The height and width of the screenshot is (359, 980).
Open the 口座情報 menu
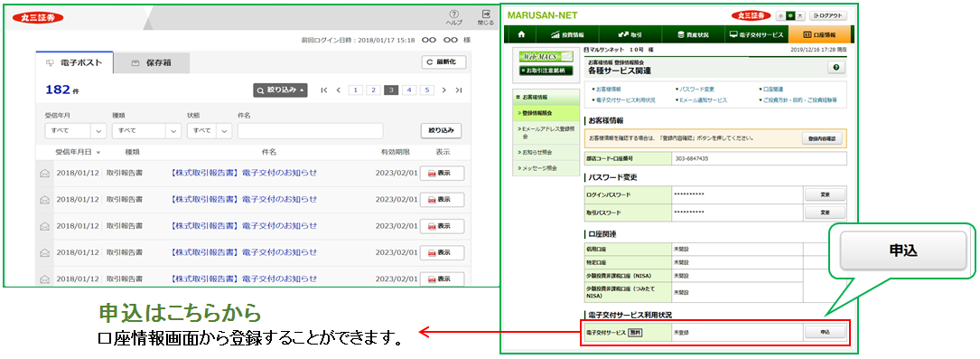point(820,34)
